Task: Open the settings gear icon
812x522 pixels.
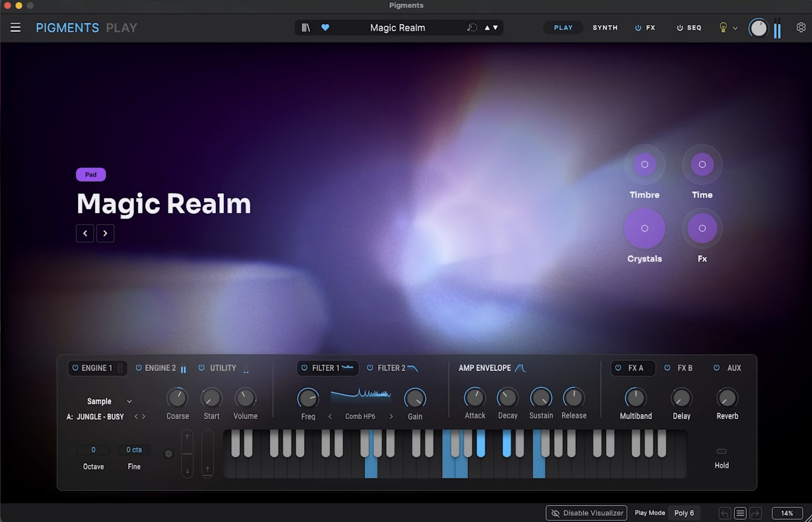Action: [801, 27]
